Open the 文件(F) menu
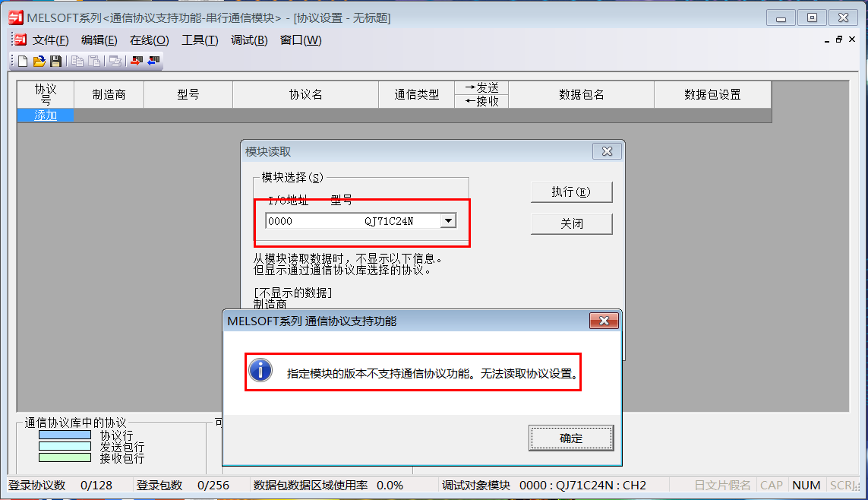This screenshot has width=868, height=500. [50, 40]
